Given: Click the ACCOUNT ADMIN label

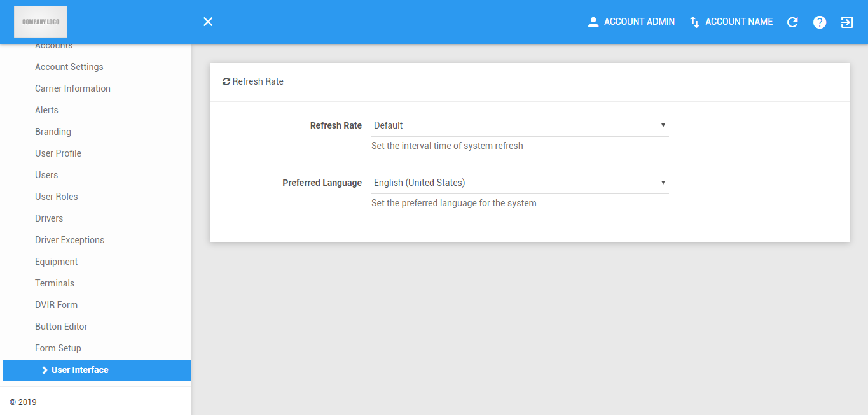Looking at the screenshot, I should click(639, 22).
